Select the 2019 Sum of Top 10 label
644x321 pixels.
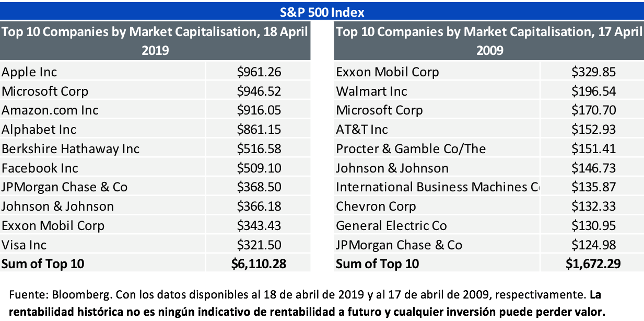43,263
